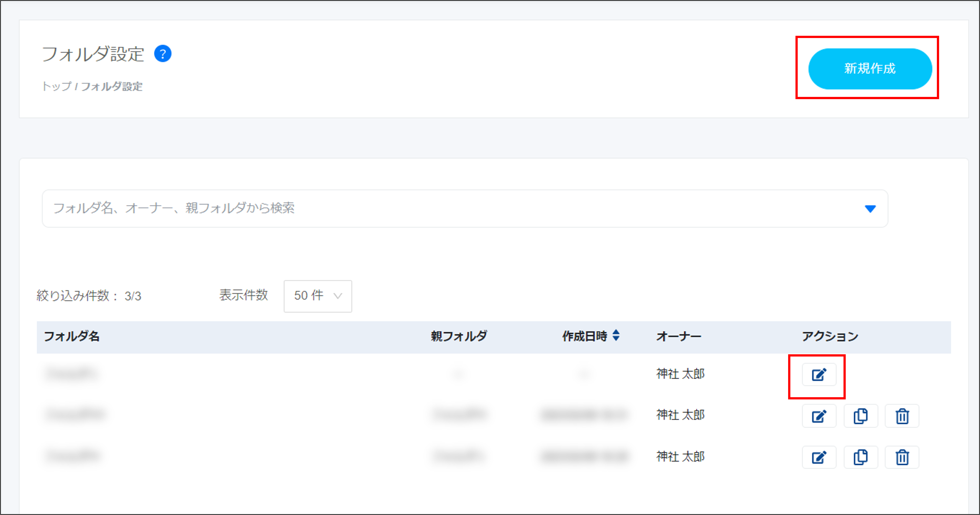Click the copy icon on the third folder row
Viewport: 980px width, 515px height.
(861, 457)
